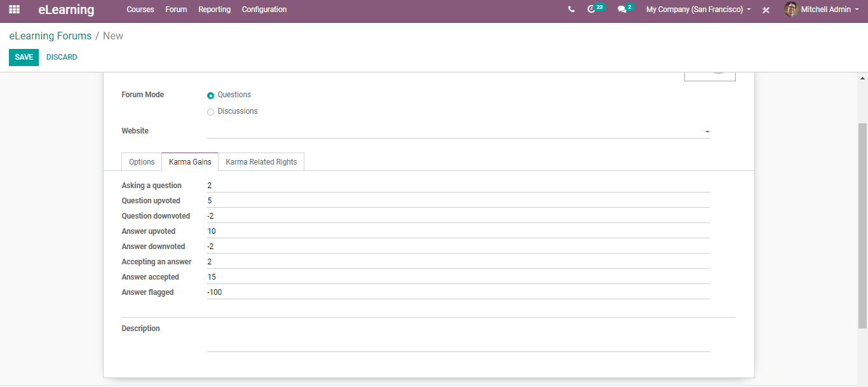868x387 pixels.
Task: Click the New breadcrumb text
Action: [x=113, y=36]
